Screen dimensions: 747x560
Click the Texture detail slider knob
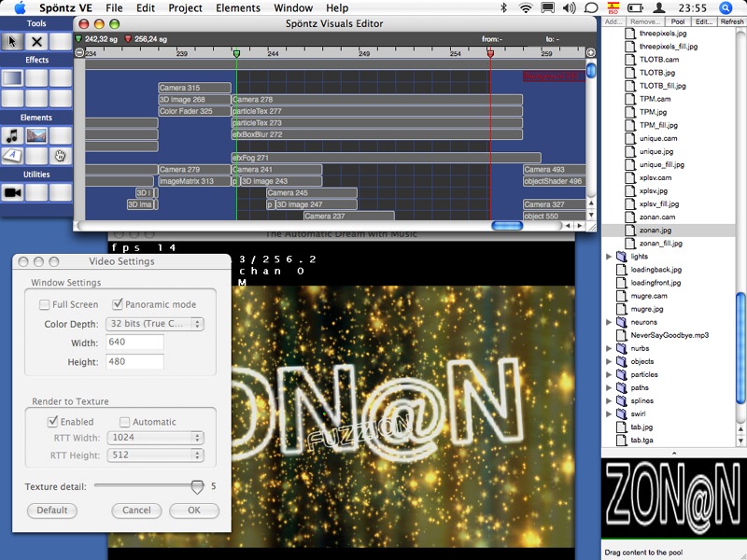pyautogui.click(x=197, y=486)
